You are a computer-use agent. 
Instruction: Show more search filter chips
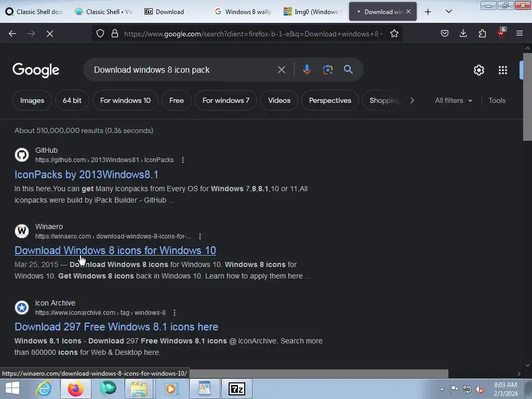(412, 100)
